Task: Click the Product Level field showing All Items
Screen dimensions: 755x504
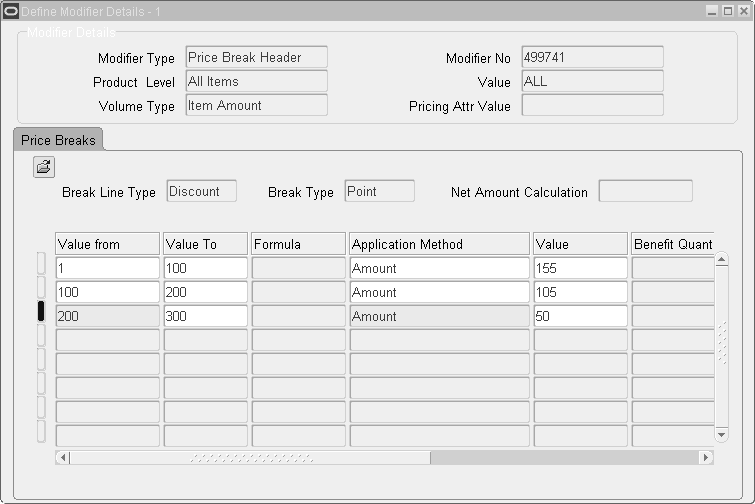Action: 257,81
